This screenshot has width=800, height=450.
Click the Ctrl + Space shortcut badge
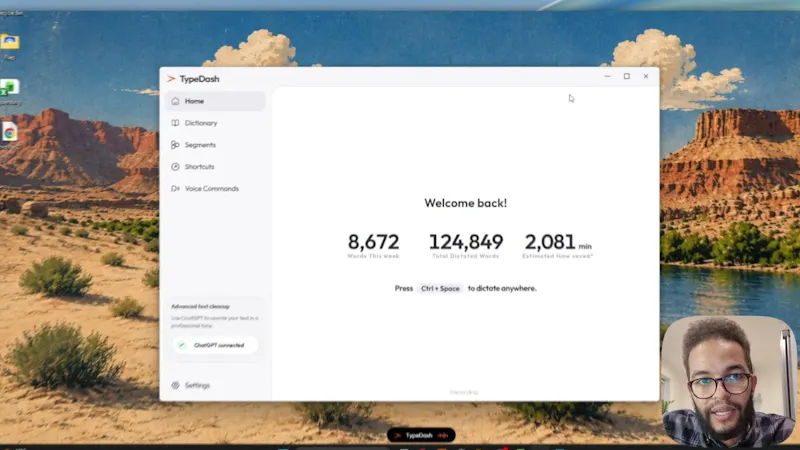click(440, 289)
